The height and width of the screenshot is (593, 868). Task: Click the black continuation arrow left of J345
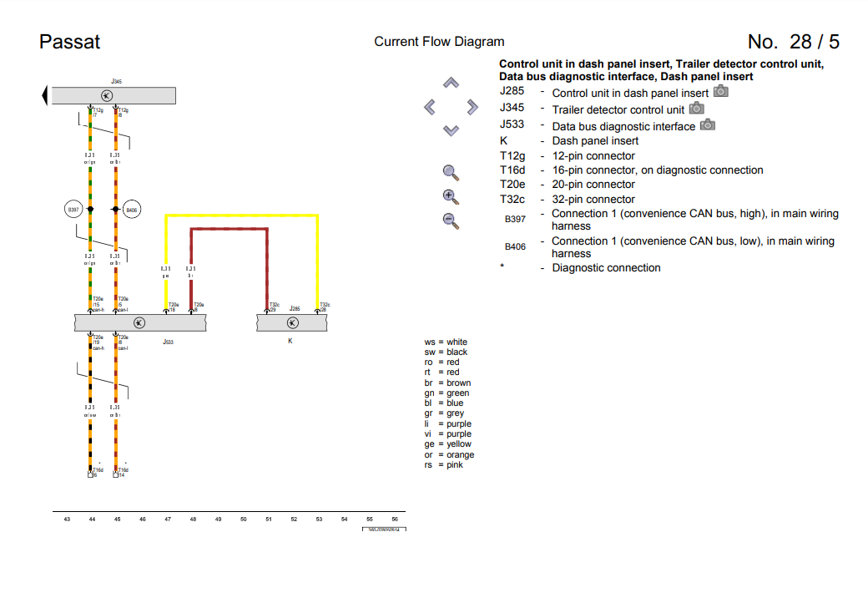45,96
